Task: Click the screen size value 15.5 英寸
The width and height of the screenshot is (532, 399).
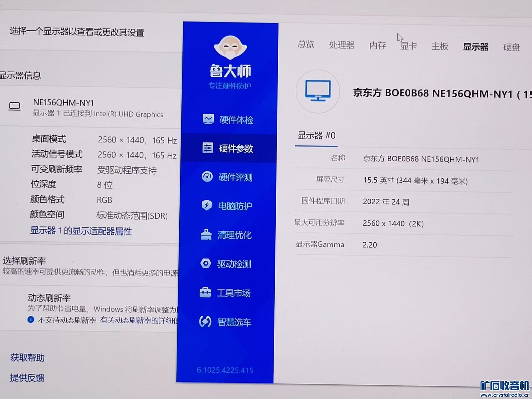Action: 415,181
